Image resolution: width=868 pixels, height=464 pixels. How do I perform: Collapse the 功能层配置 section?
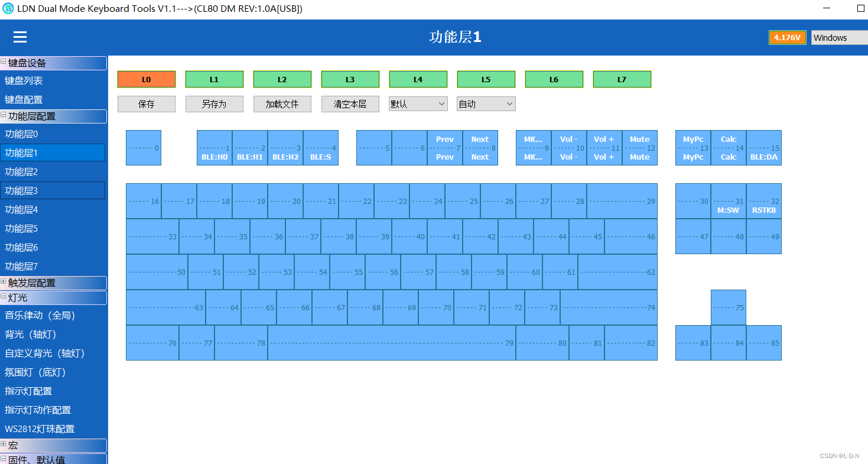pyautogui.click(x=4, y=115)
